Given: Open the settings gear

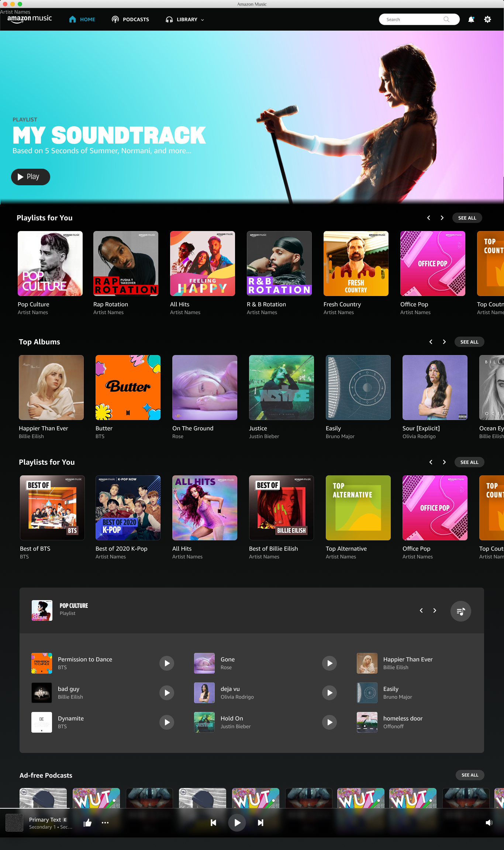Looking at the screenshot, I should pos(487,20).
